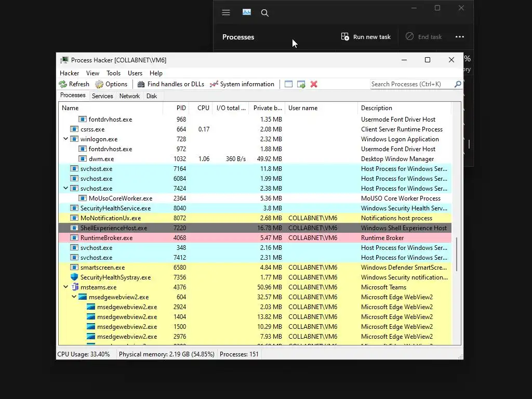Click End task in Task Manager
The image size is (532, 399).
(x=424, y=37)
